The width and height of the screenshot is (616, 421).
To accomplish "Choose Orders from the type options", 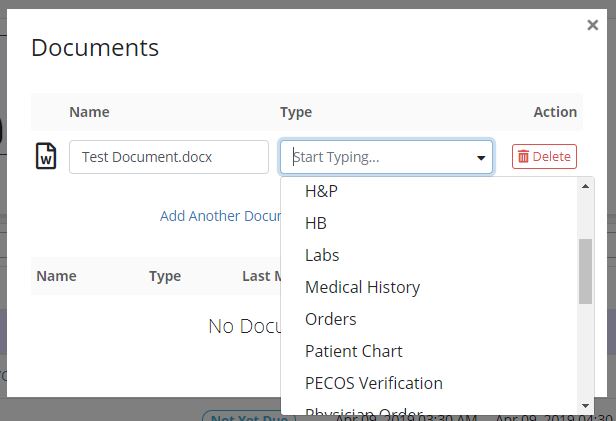I will 330,319.
